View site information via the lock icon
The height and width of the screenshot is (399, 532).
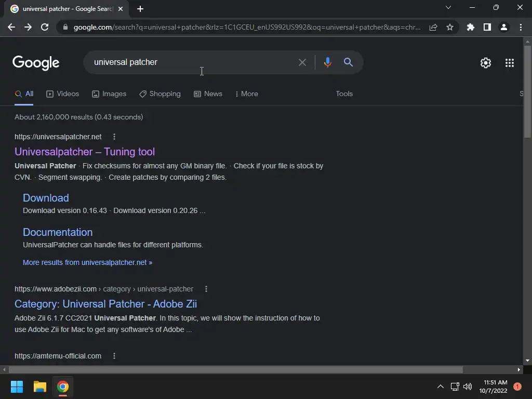pos(65,27)
